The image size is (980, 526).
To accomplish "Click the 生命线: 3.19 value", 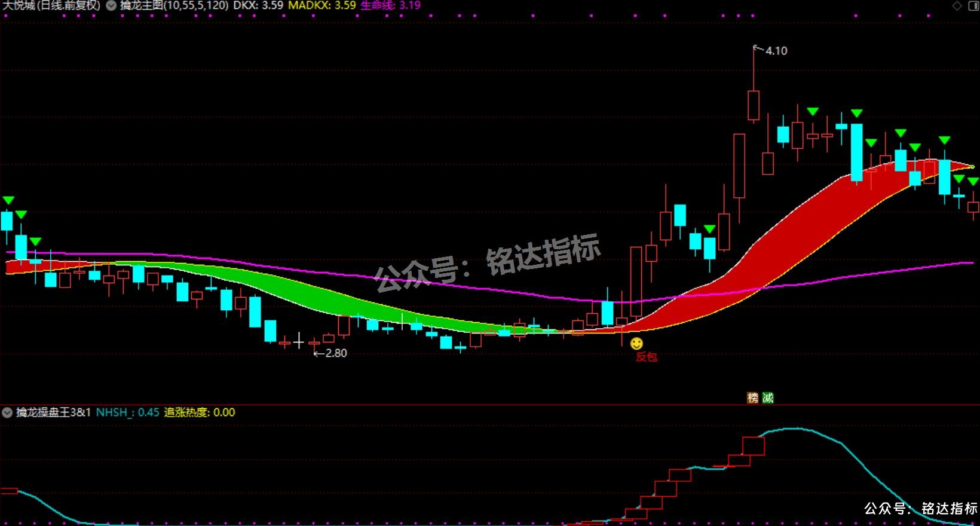I will click(391, 5).
